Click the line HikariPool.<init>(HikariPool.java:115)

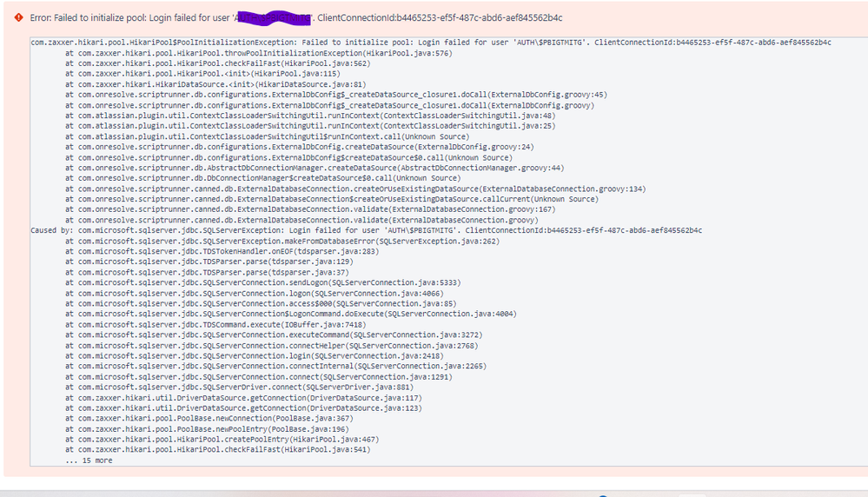coord(202,74)
